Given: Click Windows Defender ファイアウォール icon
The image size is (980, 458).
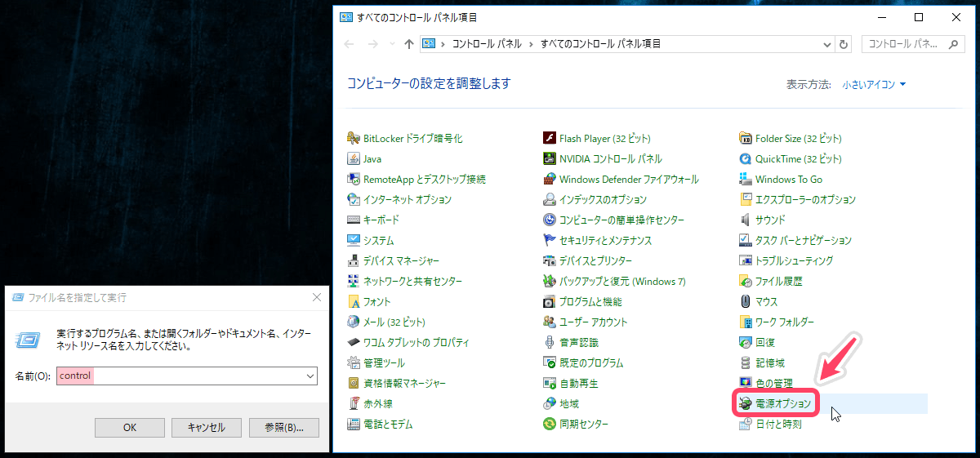Looking at the screenshot, I should (x=550, y=180).
